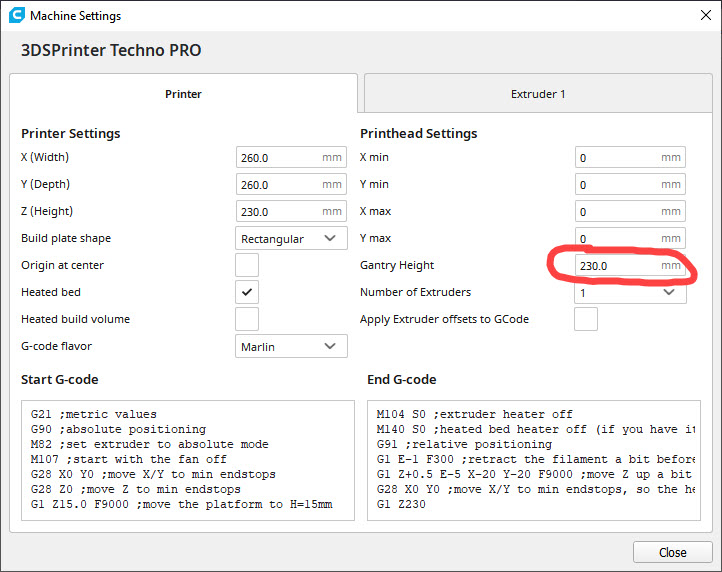Click inside the End G-code text area
Viewport: 722px width, 572px height.
click(534, 460)
